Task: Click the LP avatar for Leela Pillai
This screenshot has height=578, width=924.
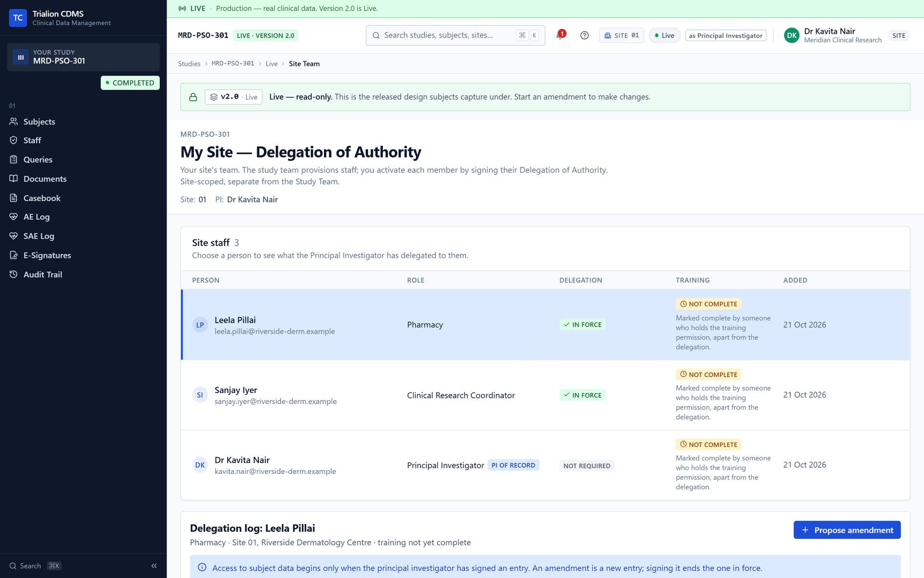Action: [x=200, y=325]
